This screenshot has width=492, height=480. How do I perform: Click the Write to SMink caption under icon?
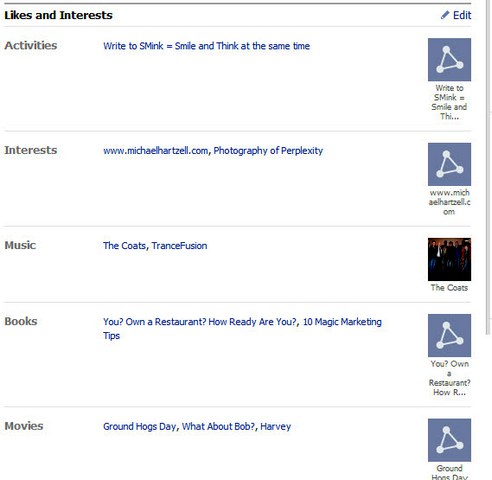449,102
